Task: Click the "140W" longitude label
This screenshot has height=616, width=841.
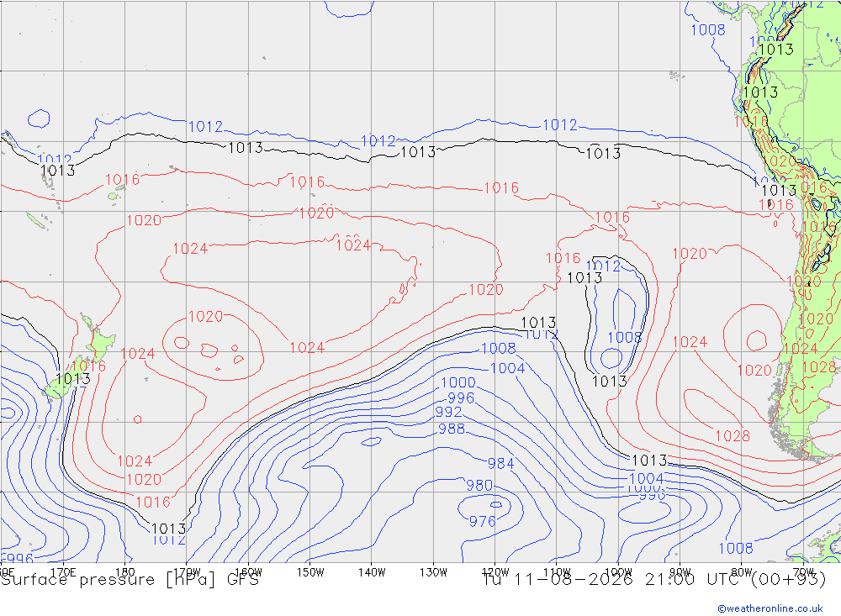Action: tap(372, 572)
